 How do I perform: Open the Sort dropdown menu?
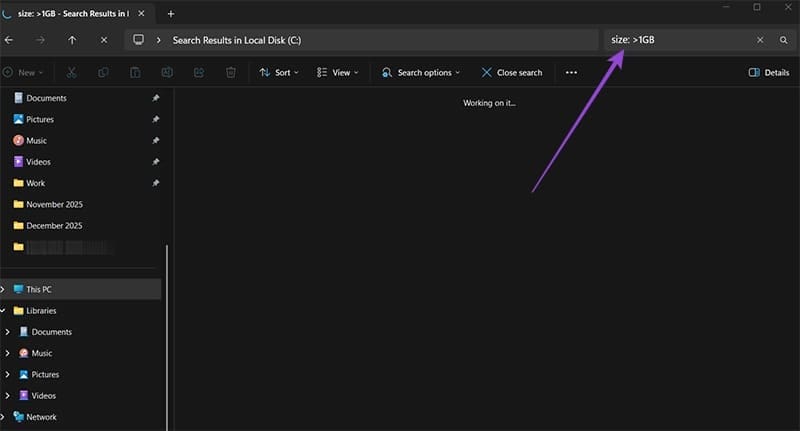click(x=279, y=73)
